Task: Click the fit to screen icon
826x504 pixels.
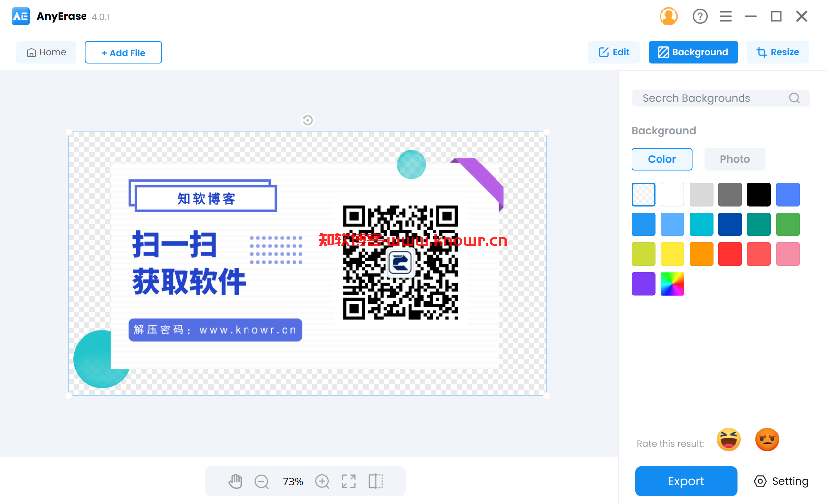Action: click(349, 481)
